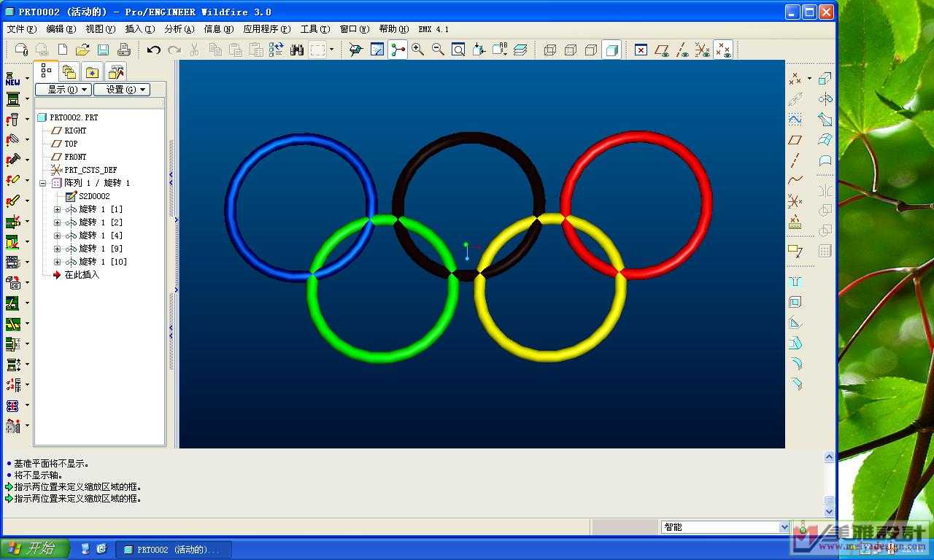Click the EMX NEW project icon
Viewport: 934px width, 560px height.
tap(13, 79)
